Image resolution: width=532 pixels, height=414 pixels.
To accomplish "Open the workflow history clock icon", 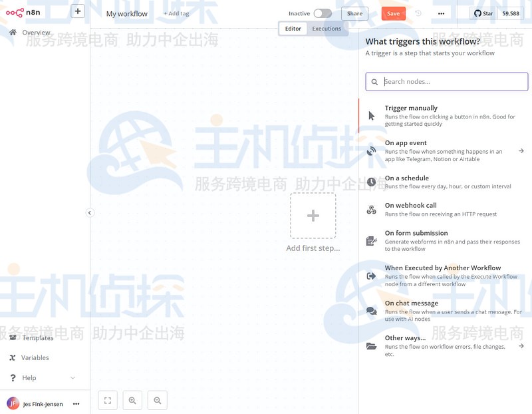I will (418, 13).
